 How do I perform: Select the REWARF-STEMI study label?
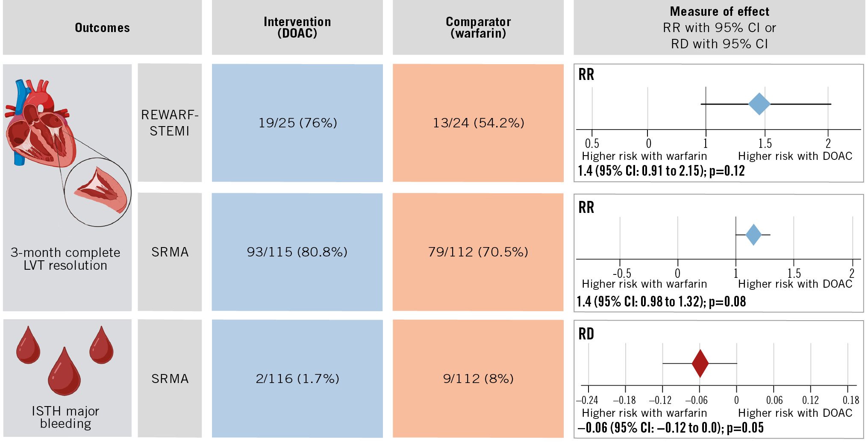pos(170,123)
